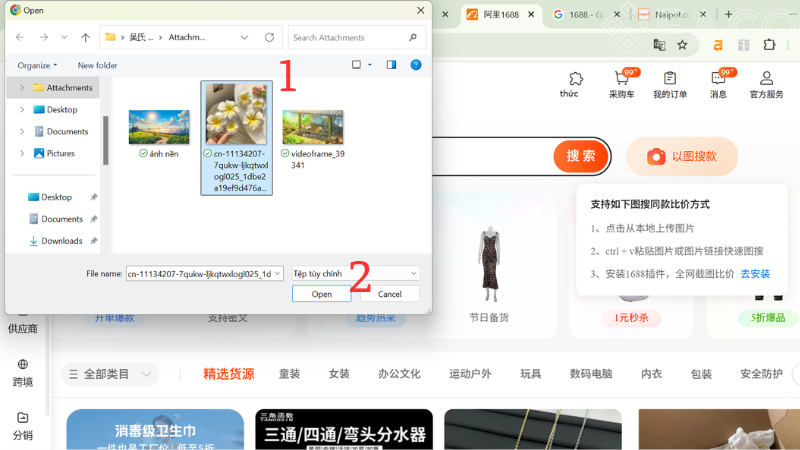The image size is (800, 450).
Task: Open pinned Documents quick access item
Action: click(x=56, y=219)
